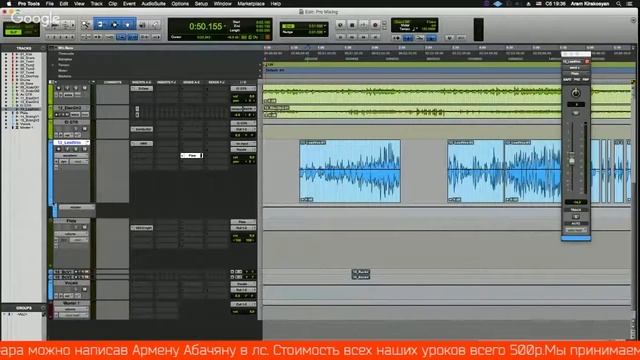This screenshot has height=360, width=640.
Task: Open the Groups list popup menu
Action: pyautogui.click(x=43, y=308)
